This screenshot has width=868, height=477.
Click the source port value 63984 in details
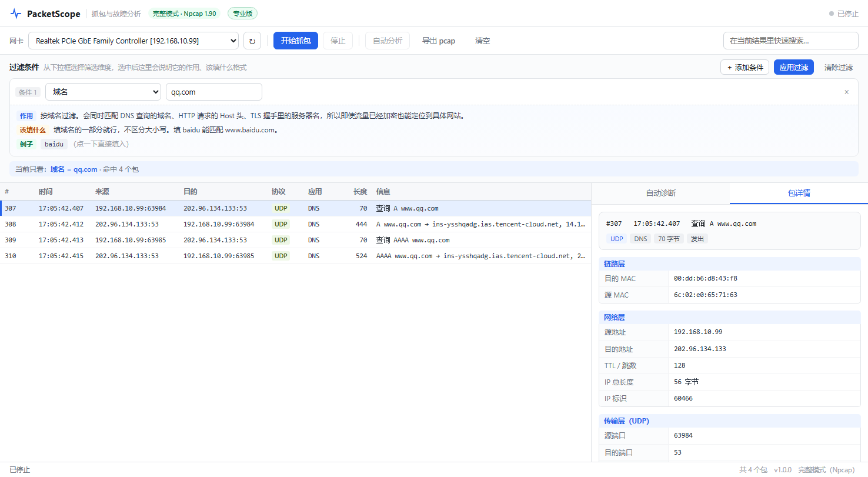683,435
